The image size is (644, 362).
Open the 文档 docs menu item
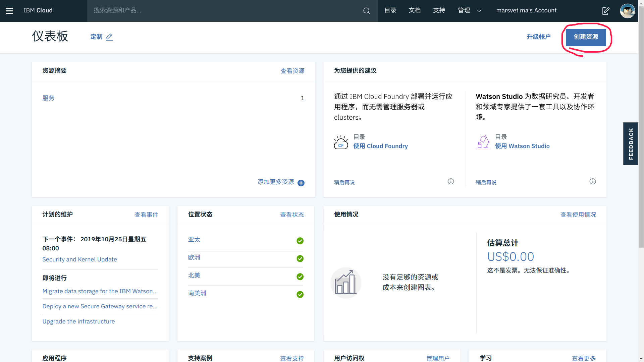(415, 11)
